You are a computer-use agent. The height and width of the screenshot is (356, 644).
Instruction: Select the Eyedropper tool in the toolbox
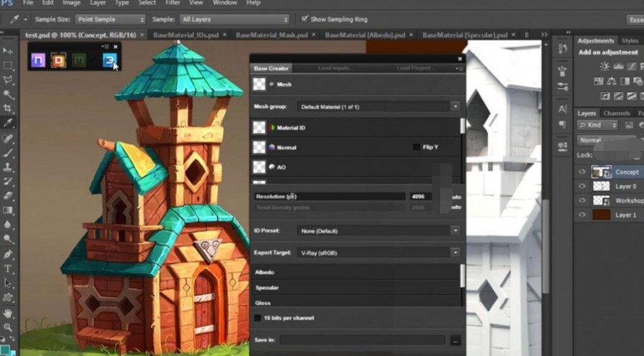[x=7, y=123]
